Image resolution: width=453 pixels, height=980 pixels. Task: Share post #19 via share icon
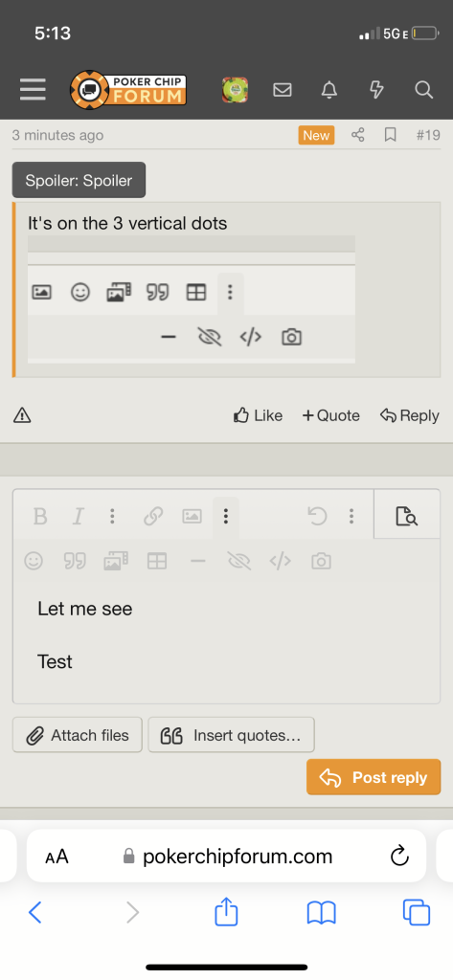[358, 134]
